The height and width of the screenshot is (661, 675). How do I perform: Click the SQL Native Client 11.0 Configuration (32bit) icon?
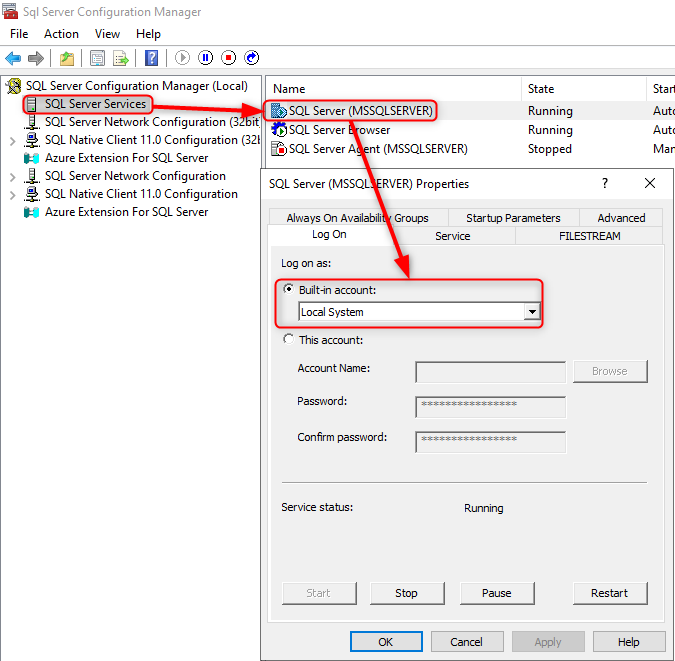(x=32, y=140)
